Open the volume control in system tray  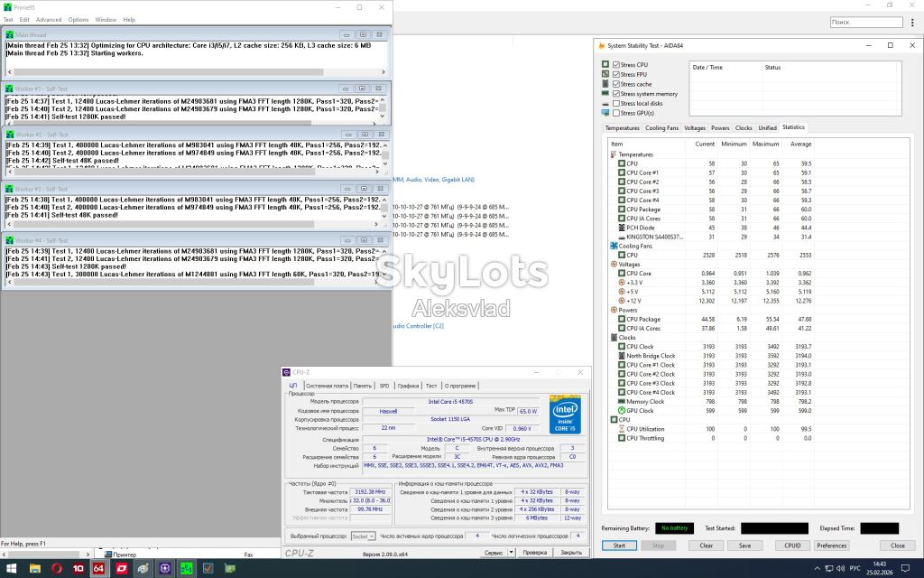click(x=839, y=569)
